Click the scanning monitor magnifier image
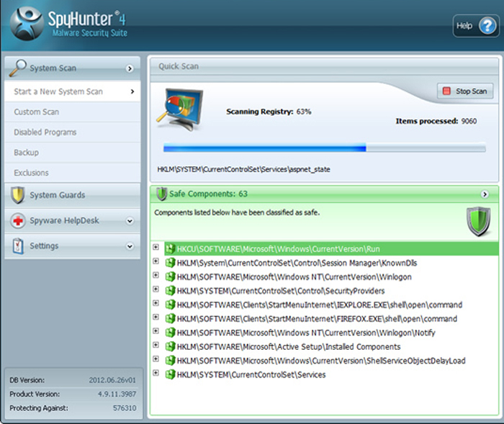This screenshot has width=504, height=424. point(180,109)
